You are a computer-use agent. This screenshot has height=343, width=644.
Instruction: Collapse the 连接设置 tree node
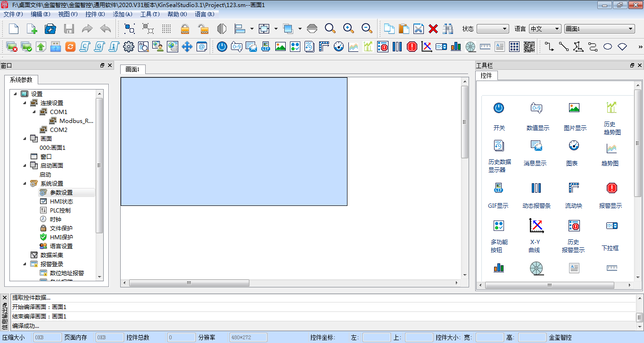(25, 103)
